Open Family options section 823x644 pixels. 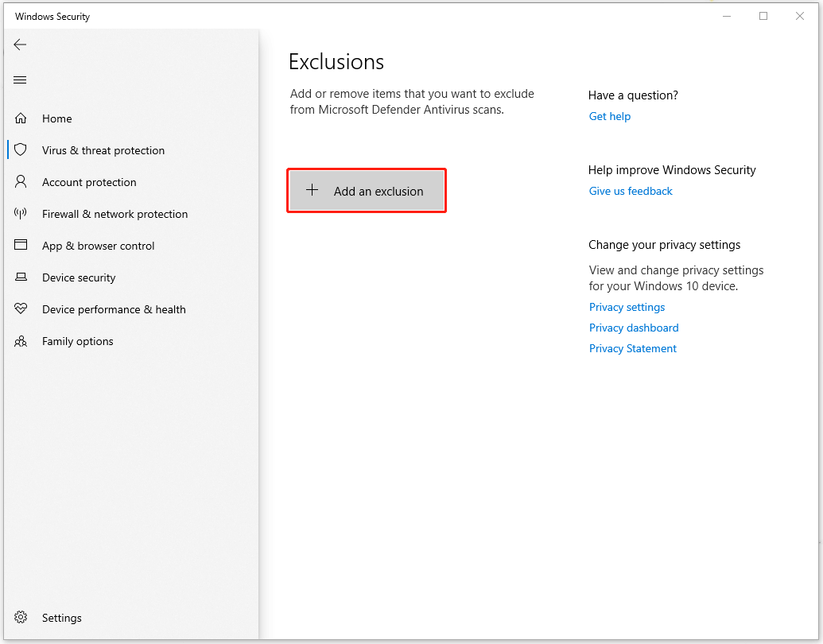(x=77, y=340)
